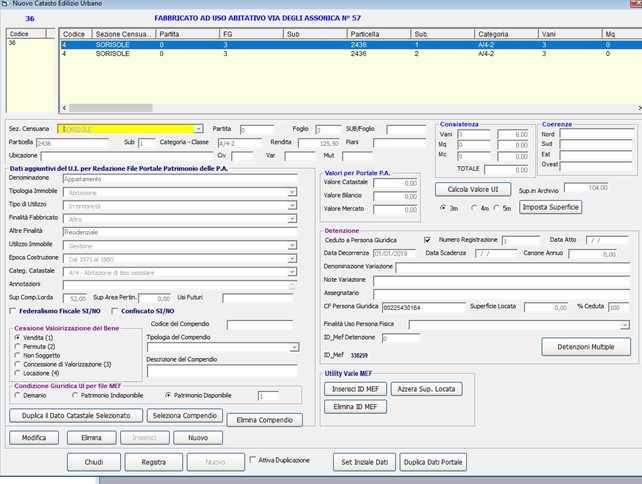This screenshot has width=642, height=484.
Task: Check the Federalismo Fiscale SI/NO checkbox
Action: 13,311
